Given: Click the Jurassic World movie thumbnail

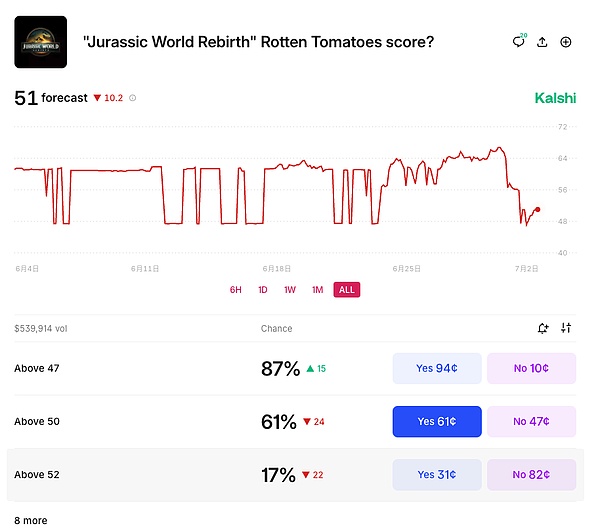Looking at the screenshot, I should (x=41, y=42).
